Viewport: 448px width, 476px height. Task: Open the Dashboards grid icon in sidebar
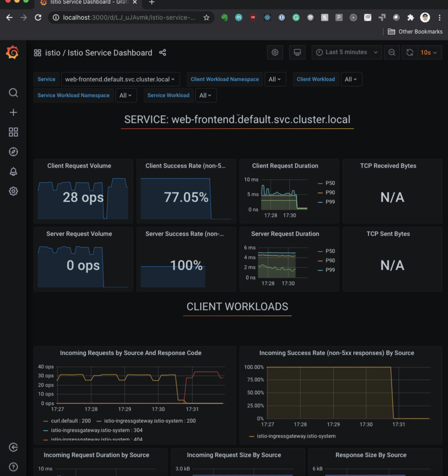(13, 132)
